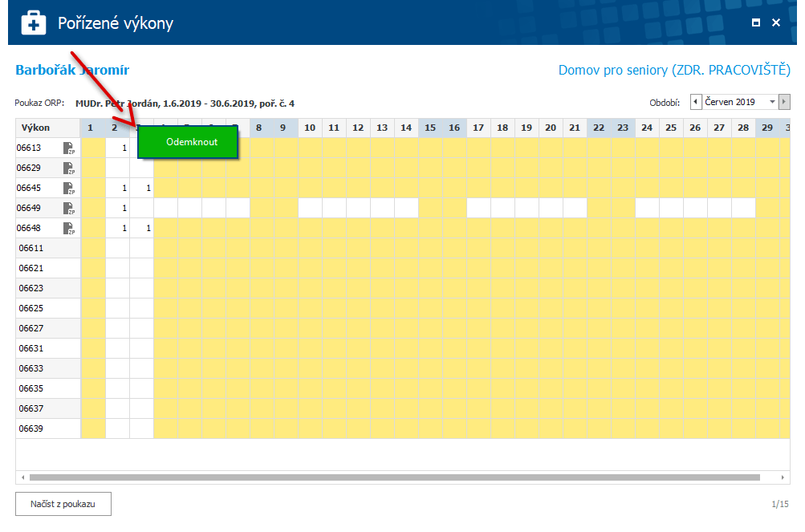
Task: Click the scrollbar right arrow
Action: [783, 477]
